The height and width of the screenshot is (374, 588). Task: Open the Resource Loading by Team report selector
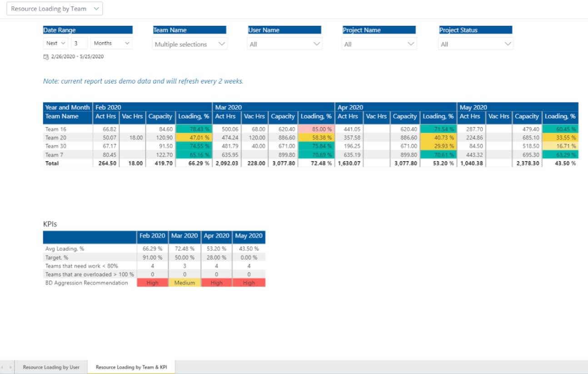pos(55,9)
